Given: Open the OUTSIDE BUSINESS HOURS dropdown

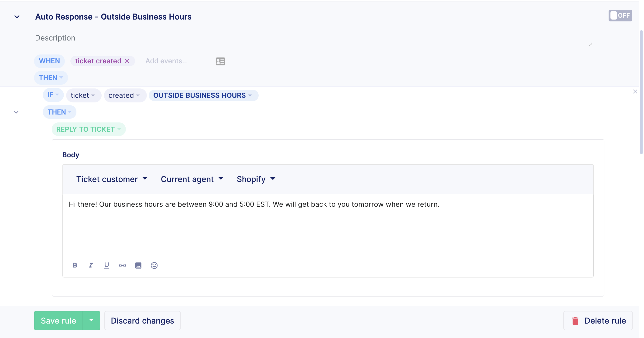Looking at the screenshot, I should coord(203,95).
